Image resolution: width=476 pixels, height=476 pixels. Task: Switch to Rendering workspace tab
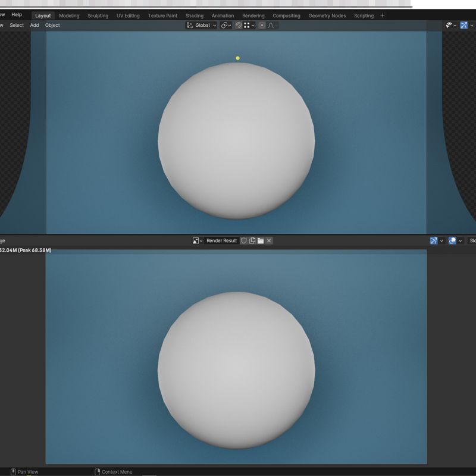click(253, 15)
